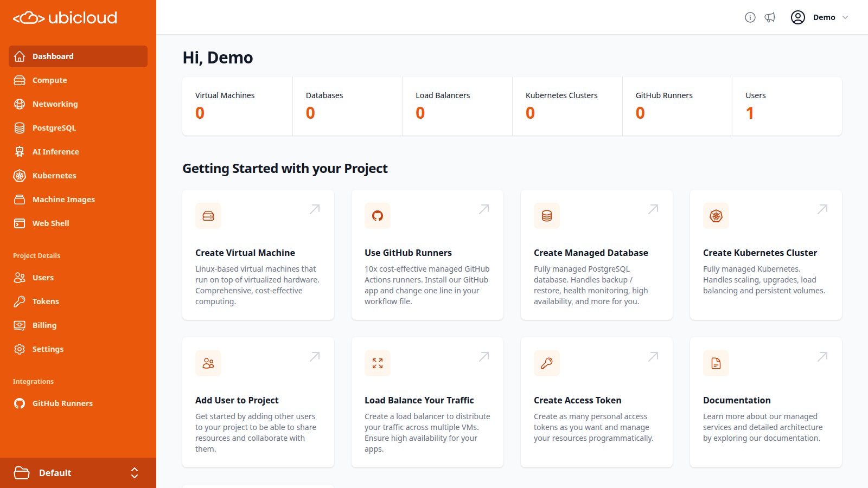The width and height of the screenshot is (868, 488).
Task: Open arrow on Create Virtual Machine card
Action: [315, 209]
